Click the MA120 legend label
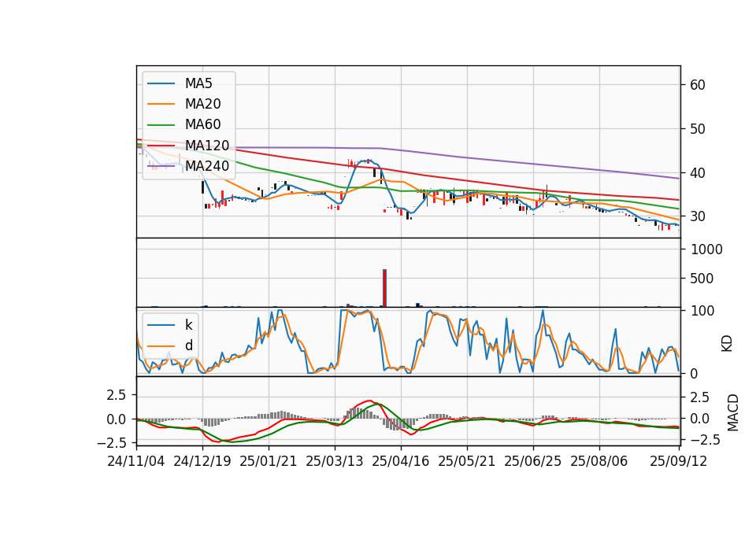Image resolution: width=756 pixels, height=543 pixels. pos(207,146)
